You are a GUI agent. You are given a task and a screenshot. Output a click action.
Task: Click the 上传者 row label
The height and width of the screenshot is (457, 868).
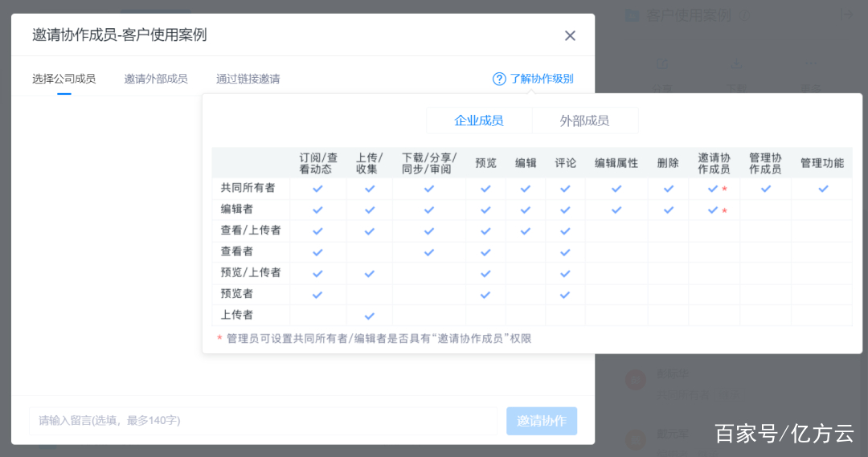click(236, 315)
